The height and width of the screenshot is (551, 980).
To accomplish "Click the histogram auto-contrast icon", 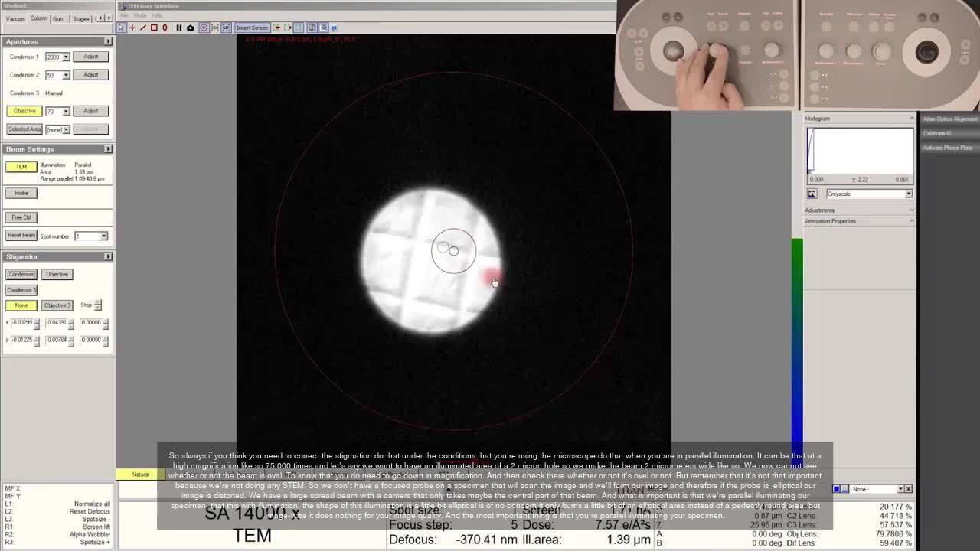I will pyautogui.click(x=812, y=194).
